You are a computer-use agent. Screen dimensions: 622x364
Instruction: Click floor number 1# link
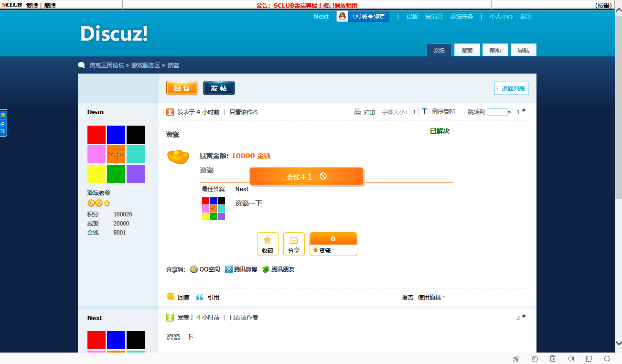click(521, 112)
